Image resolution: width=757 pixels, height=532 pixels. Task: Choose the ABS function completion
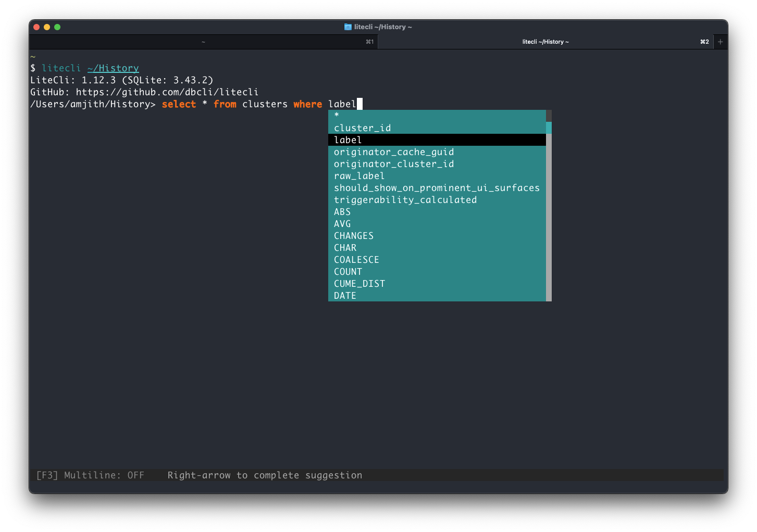[437, 212]
